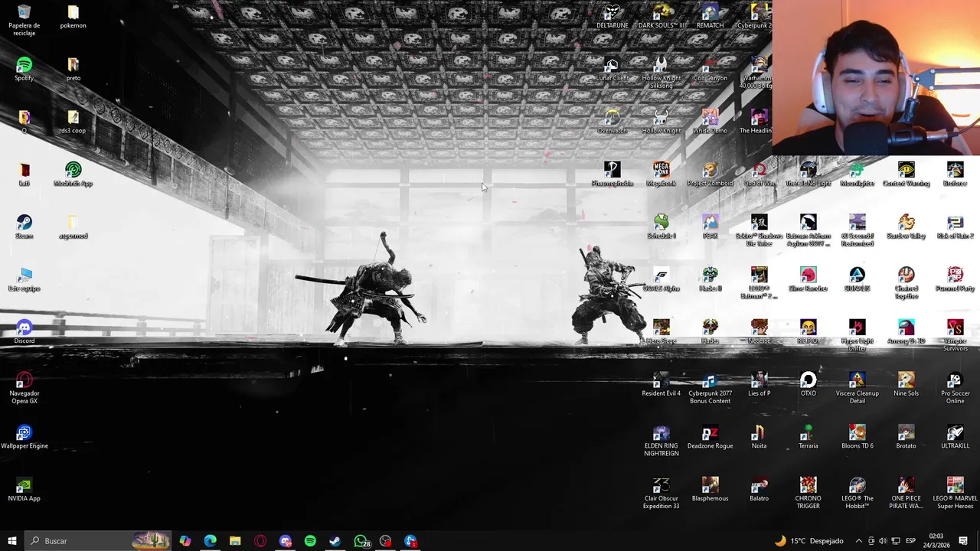Select the Papelera de reciclaje desktop icon
This screenshot has width=980, height=551.
tap(24, 21)
